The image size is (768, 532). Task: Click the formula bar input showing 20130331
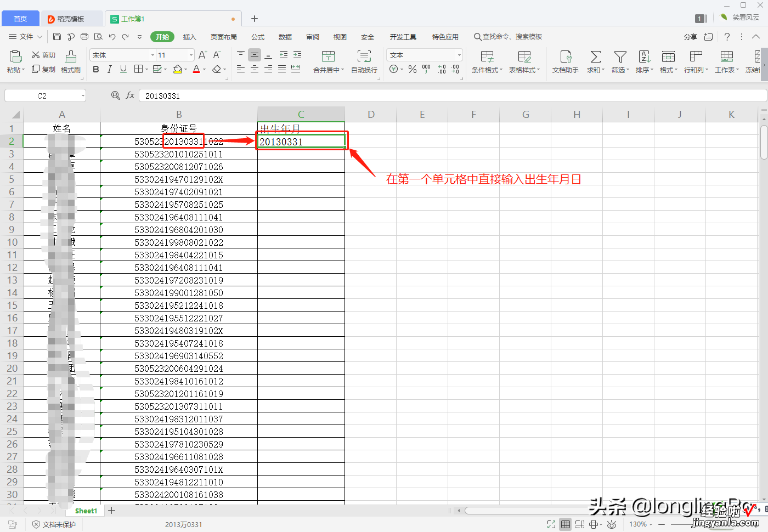(453, 95)
